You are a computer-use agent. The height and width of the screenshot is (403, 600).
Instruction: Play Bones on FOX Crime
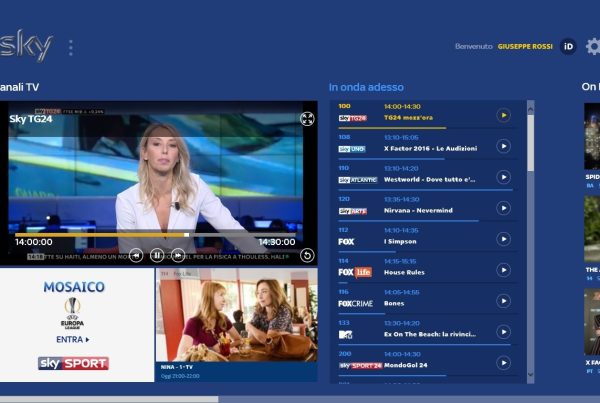pos(503,301)
